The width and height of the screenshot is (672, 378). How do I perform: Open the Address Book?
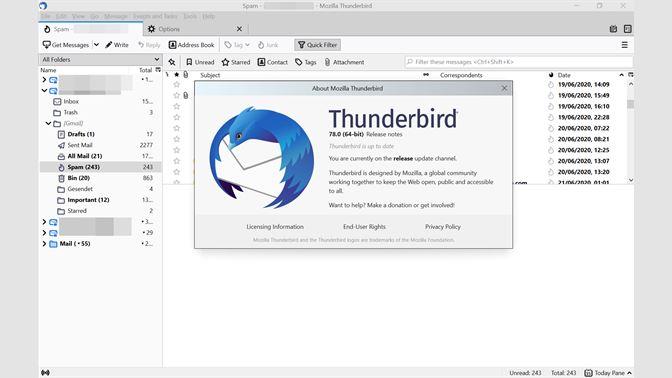pos(191,45)
